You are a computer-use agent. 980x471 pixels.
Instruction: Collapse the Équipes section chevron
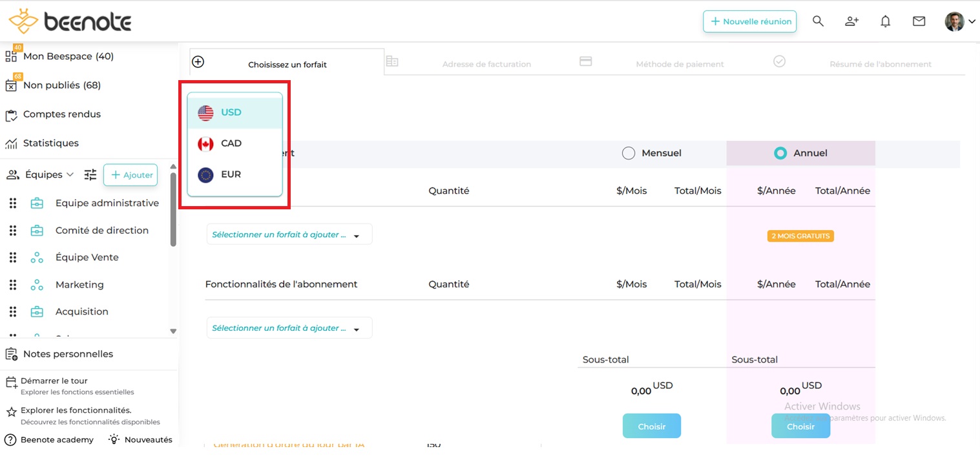click(70, 174)
